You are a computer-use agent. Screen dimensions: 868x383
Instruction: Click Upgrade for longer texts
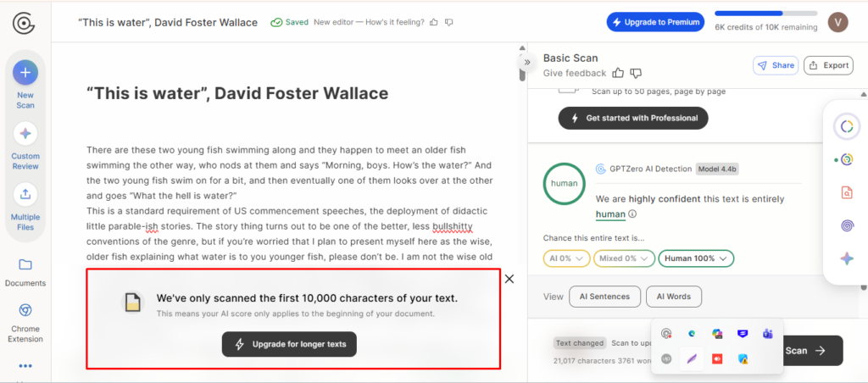290,344
